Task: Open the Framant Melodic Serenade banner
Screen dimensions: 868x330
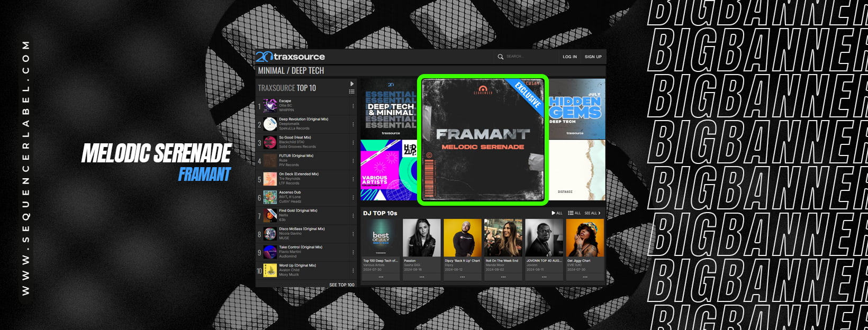Action: click(483, 140)
